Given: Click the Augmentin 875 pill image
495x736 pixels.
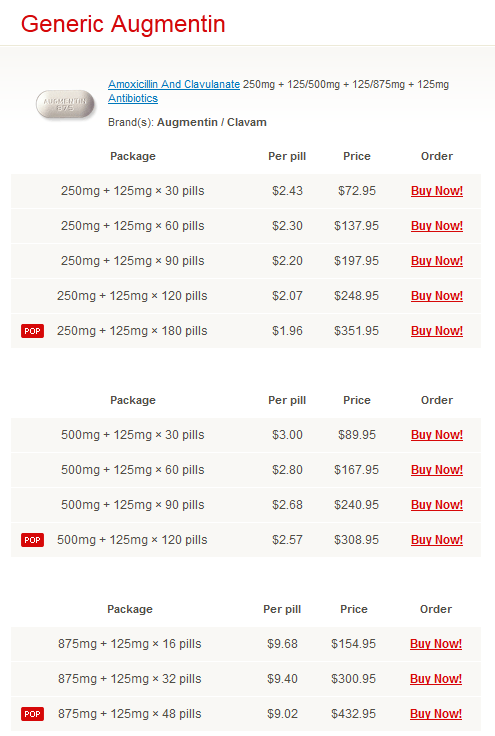Looking at the screenshot, I should click(65, 104).
